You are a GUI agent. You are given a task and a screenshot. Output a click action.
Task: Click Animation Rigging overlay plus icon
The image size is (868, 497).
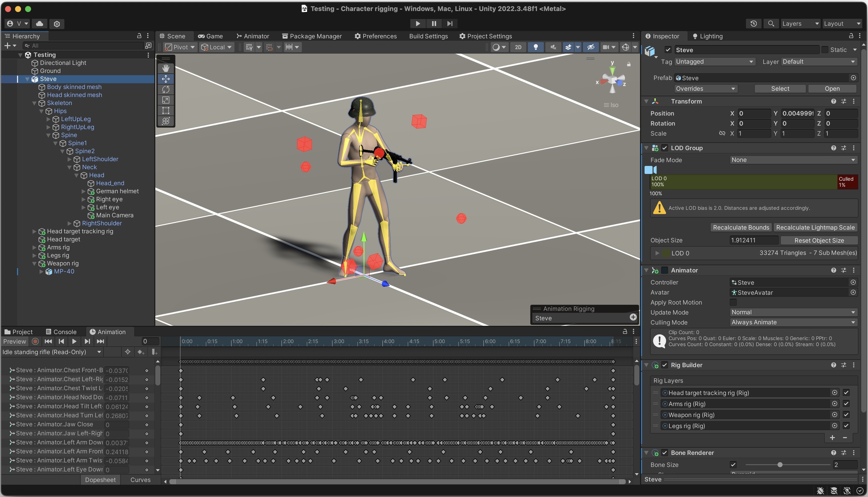tap(633, 318)
